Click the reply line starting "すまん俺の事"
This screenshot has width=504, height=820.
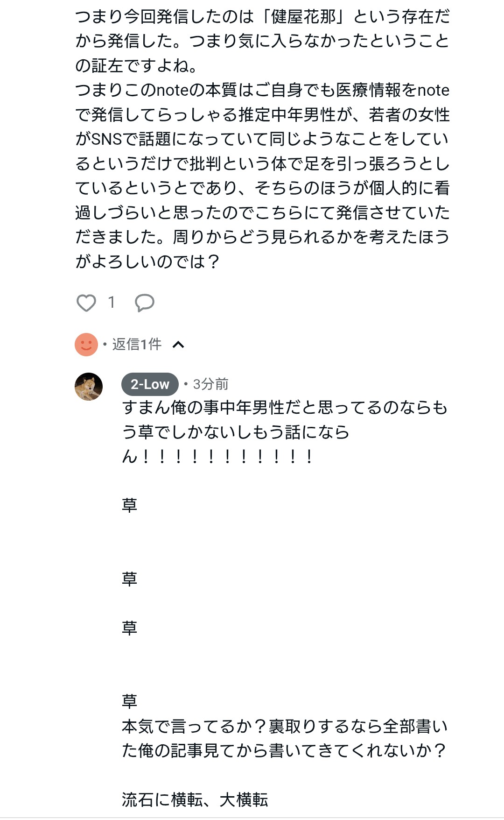click(x=285, y=408)
